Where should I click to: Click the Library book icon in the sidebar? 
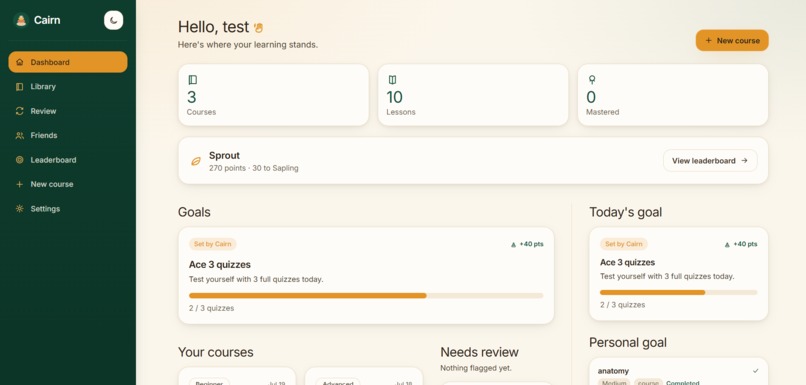20,86
